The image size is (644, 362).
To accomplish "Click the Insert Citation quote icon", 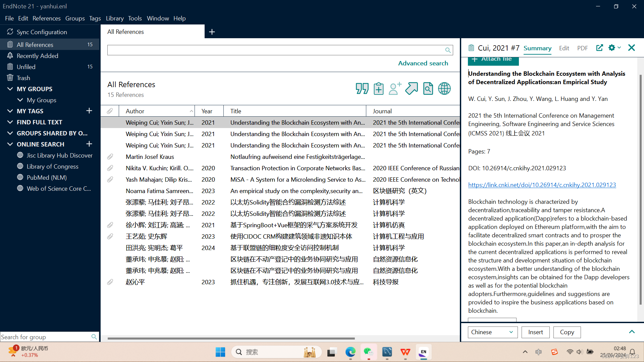I will click(362, 89).
